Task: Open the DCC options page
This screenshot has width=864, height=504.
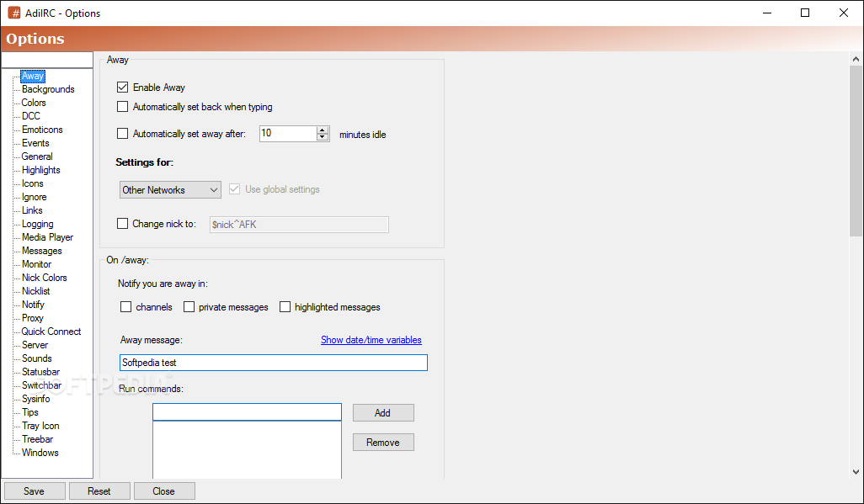Action: [x=31, y=115]
